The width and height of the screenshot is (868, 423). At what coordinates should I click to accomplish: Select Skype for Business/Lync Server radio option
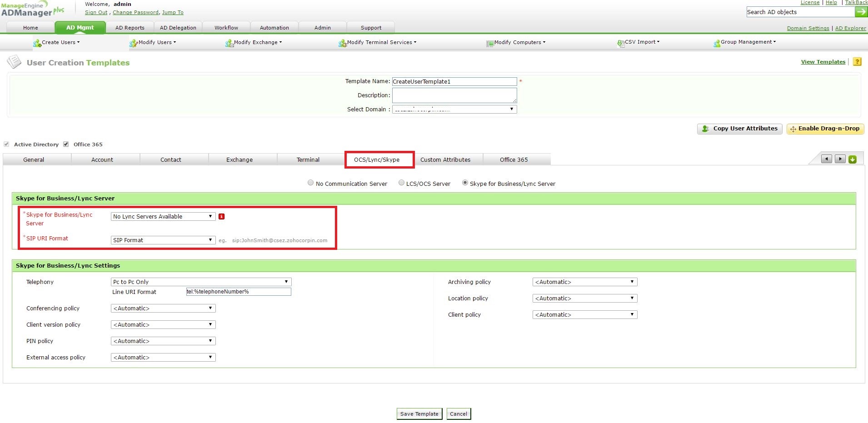(x=465, y=183)
